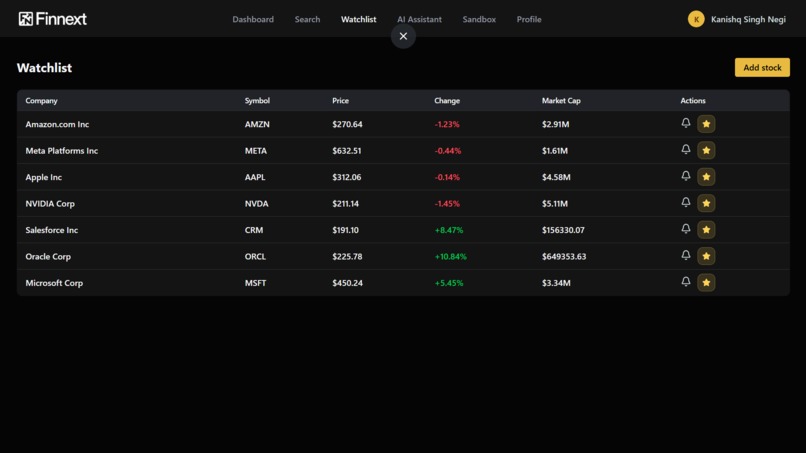Click the -1.45% change value
The image size is (806, 453).
point(447,204)
